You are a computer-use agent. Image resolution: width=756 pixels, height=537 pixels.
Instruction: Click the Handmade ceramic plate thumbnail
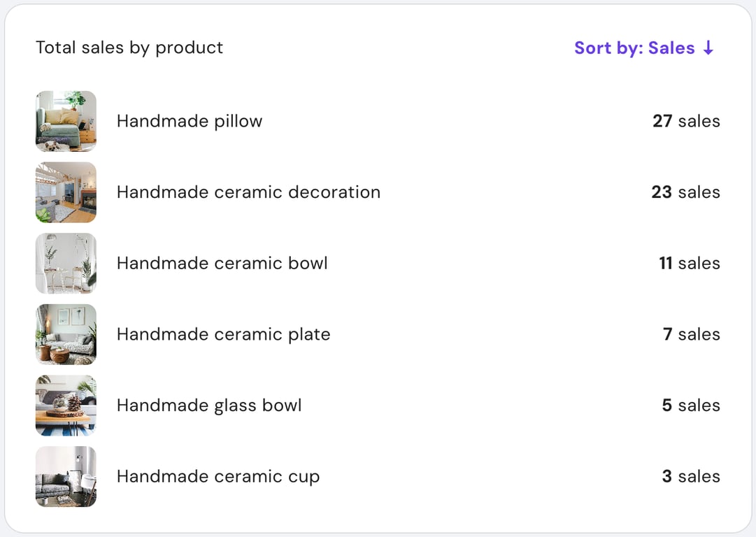[66, 334]
